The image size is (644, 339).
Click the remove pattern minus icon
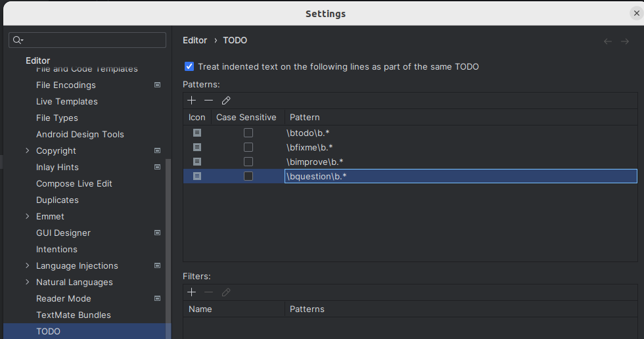[x=208, y=101]
